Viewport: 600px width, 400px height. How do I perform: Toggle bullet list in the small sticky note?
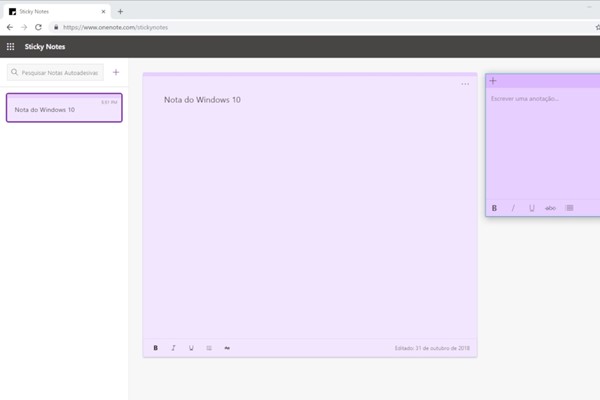coord(569,208)
